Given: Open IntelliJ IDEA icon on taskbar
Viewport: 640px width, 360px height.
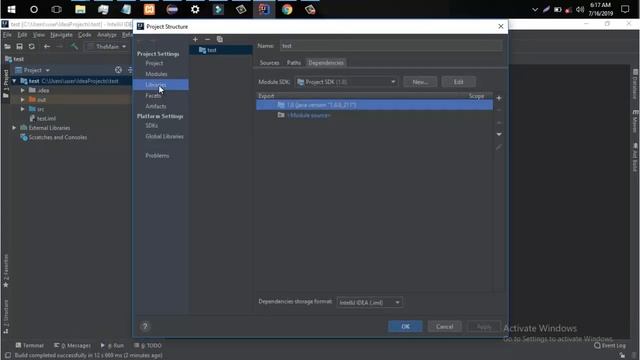Looking at the screenshot, I should 264,9.
